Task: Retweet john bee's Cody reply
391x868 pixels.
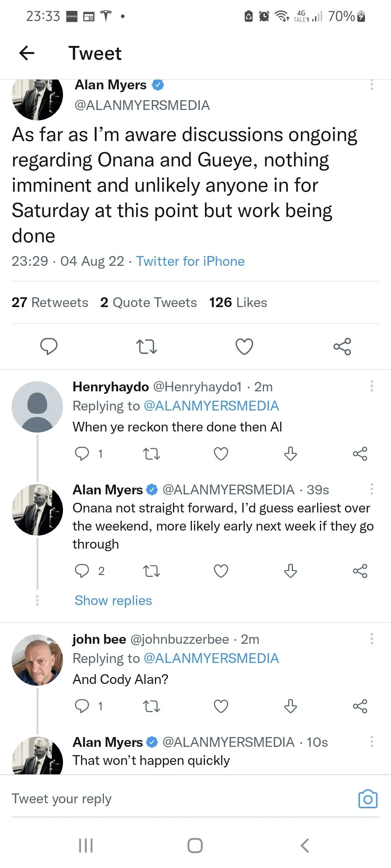Action: pos(151,706)
